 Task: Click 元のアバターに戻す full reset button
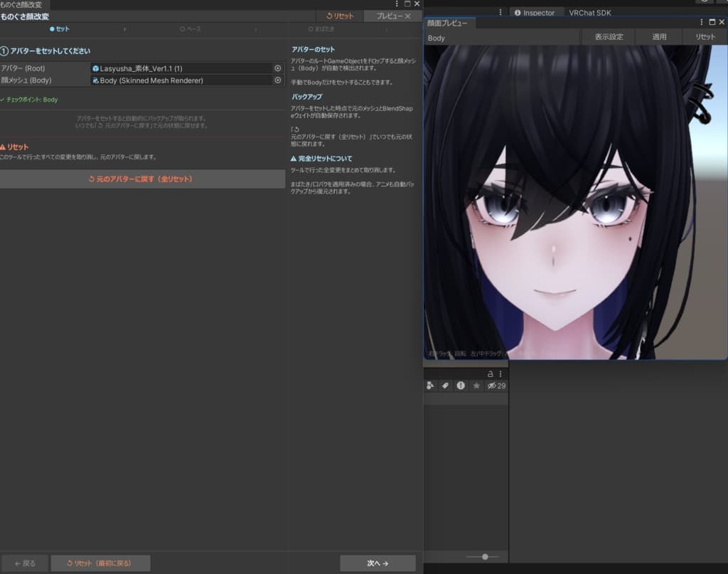pos(141,179)
